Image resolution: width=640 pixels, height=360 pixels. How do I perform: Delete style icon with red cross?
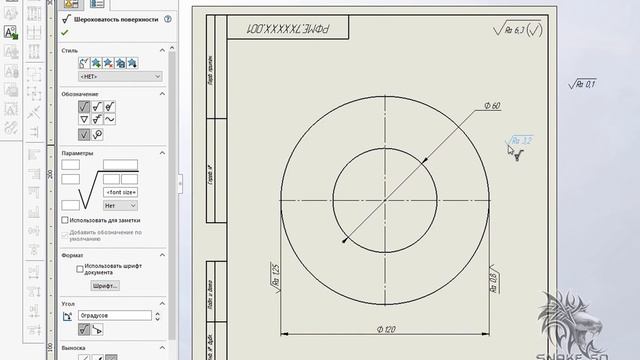pyautogui.click(x=108, y=63)
